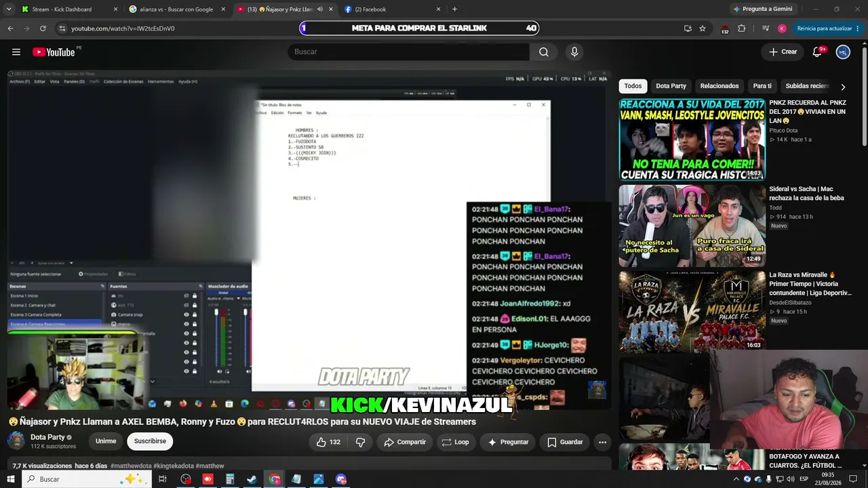Open the red extension icon showing 112
The height and width of the screenshot is (488, 868).
point(725,28)
